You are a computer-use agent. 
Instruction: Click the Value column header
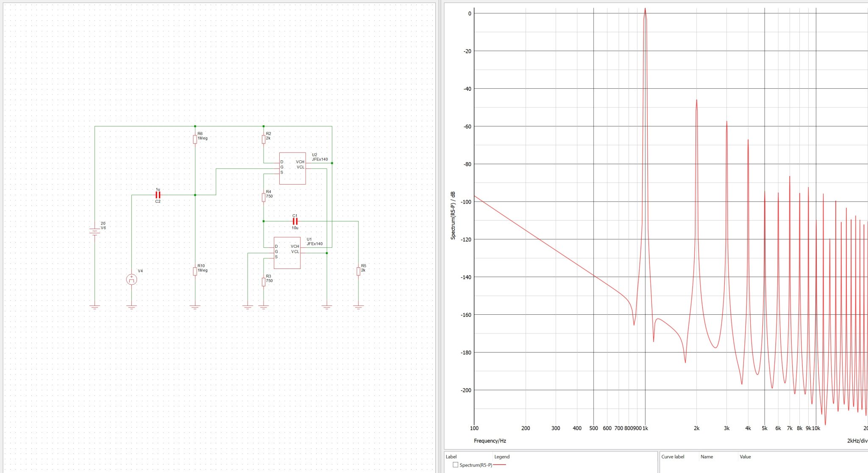coord(746,457)
